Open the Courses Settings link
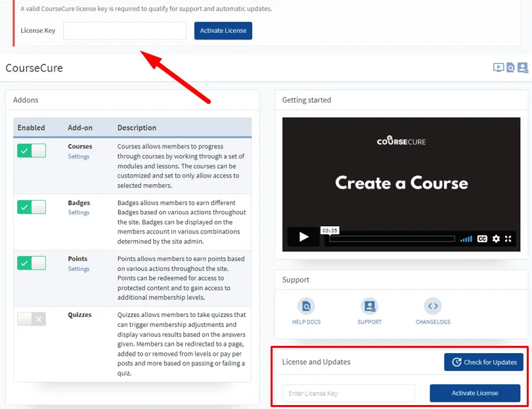This screenshot has width=532, height=409. [79, 156]
